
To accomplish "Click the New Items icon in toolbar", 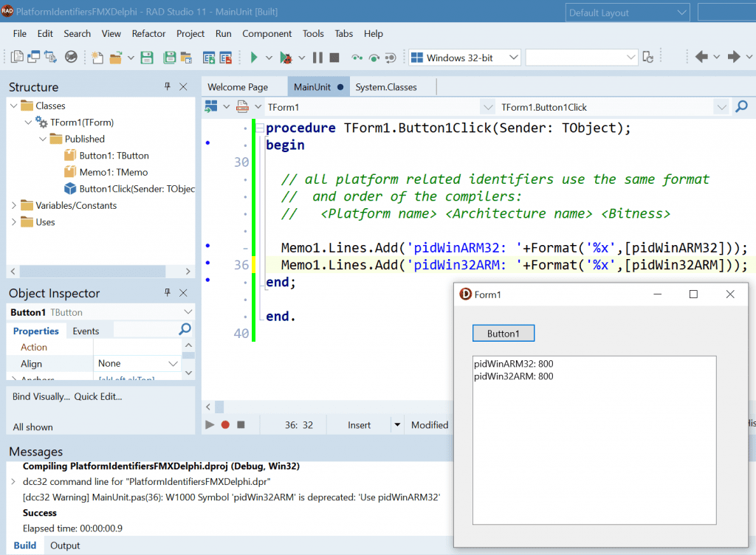I will pos(97,58).
